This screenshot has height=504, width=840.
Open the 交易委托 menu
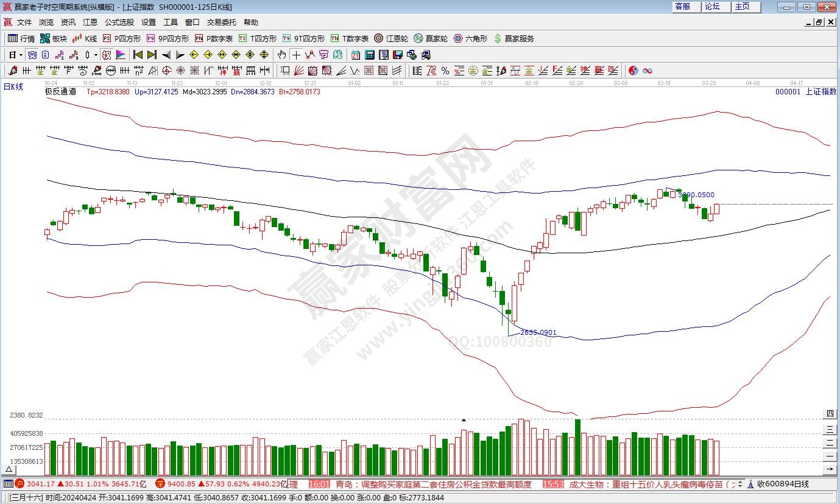pos(221,23)
